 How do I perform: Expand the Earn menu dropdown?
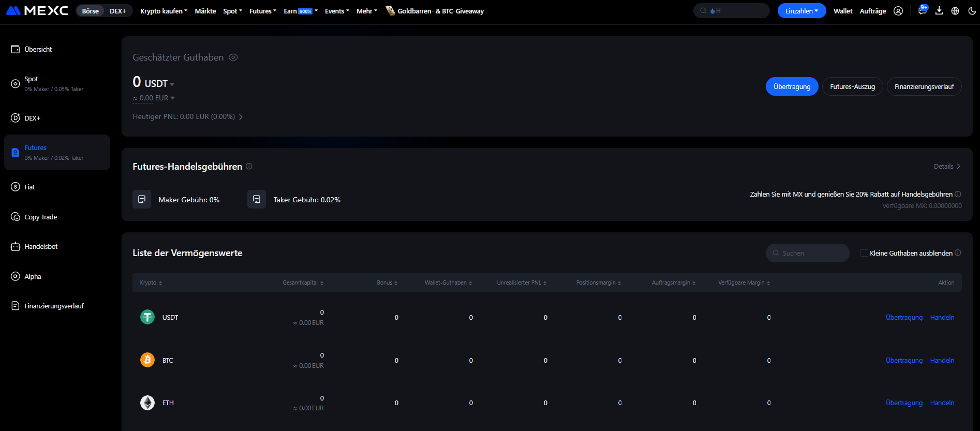(x=301, y=11)
